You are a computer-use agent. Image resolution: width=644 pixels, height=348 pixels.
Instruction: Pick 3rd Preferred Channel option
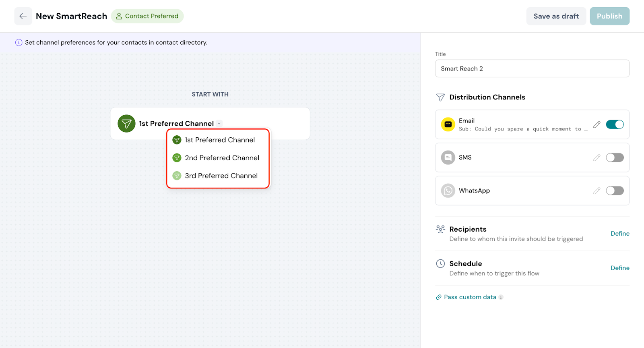(221, 176)
